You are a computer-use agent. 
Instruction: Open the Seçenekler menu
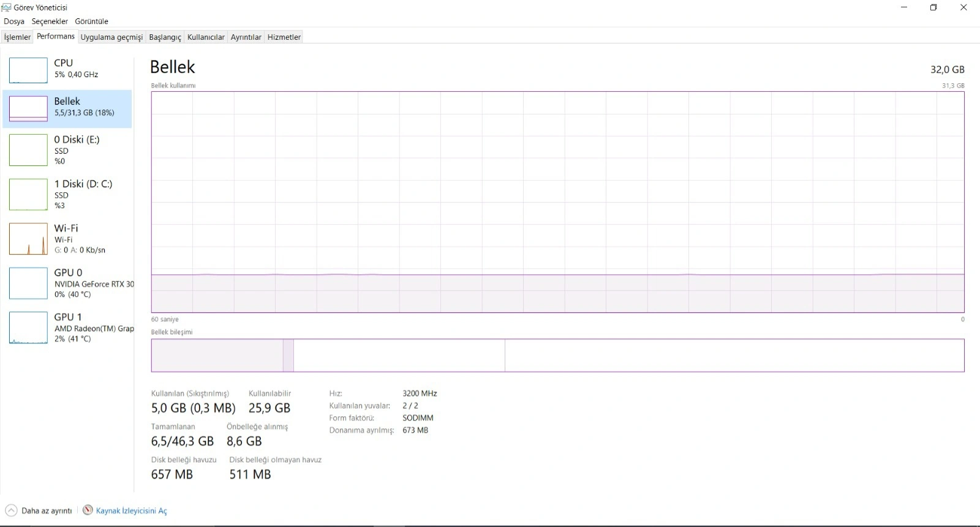pyautogui.click(x=50, y=21)
